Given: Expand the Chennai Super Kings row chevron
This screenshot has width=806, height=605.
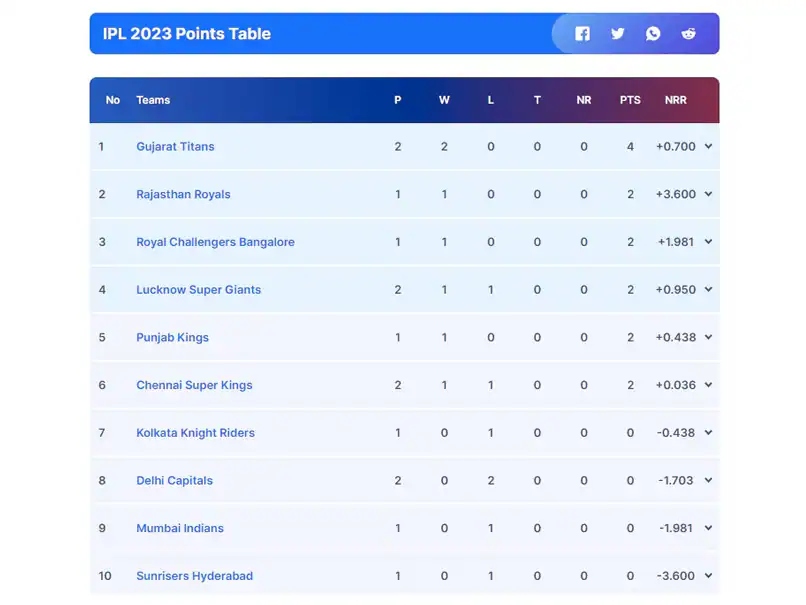Looking at the screenshot, I should [708, 385].
